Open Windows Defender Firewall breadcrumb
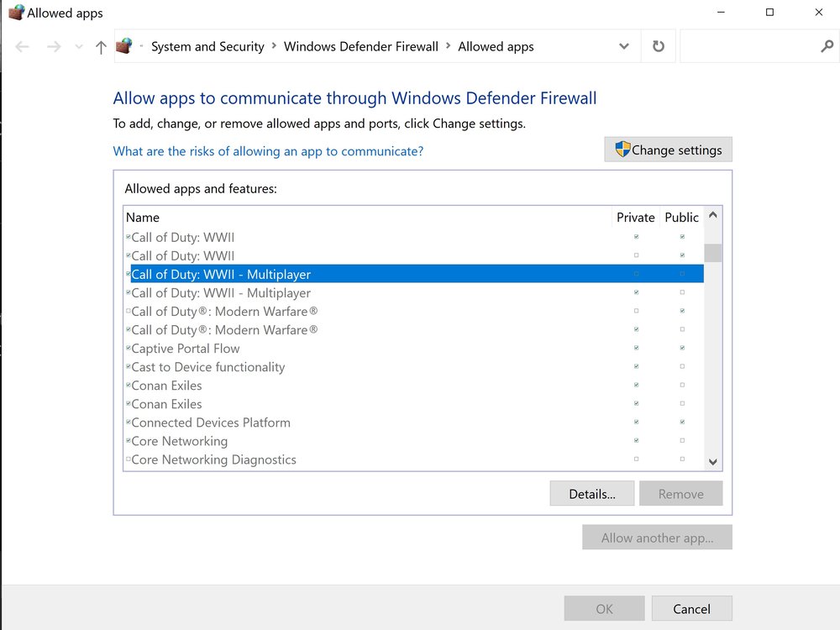The image size is (840, 630). point(360,47)
